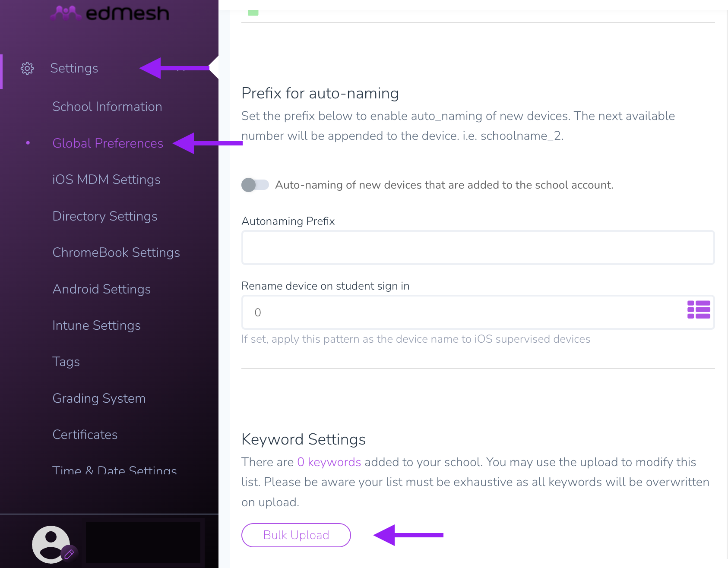Click the user profile avatar
728x568 pixels.
pos(51,544)
